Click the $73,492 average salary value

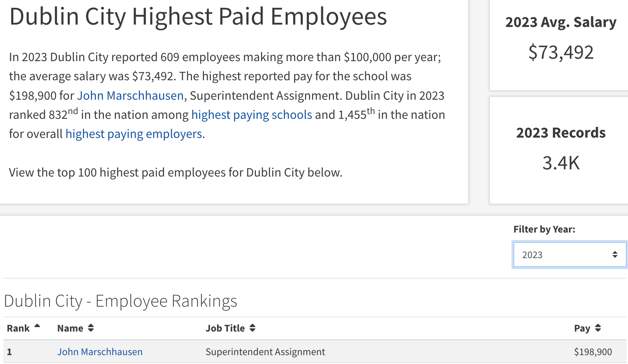[x=561, y=52]
